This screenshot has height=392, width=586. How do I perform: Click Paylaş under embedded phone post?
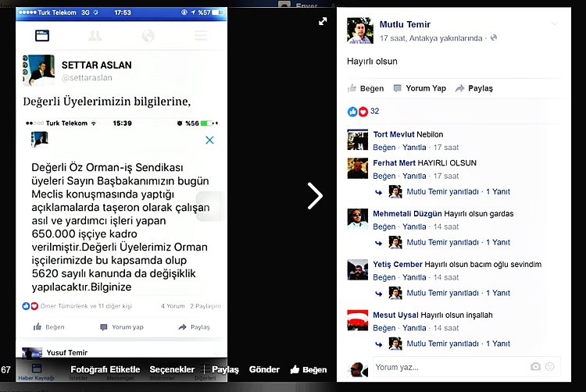coord(194,327)
